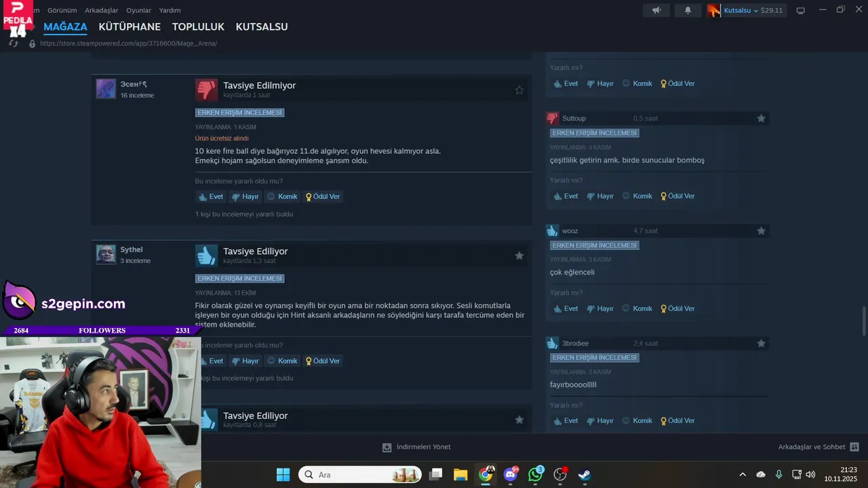Image resolution: width=868 pixels, height=488 pixels.
Task: Click Ödül Ver on the top-right review
Action: [677, 83]
